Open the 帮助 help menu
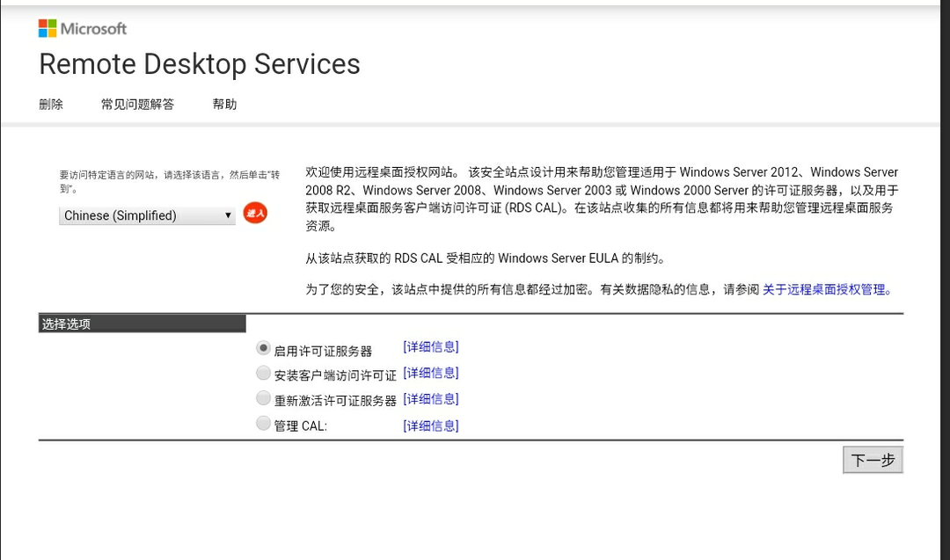Image resolution: width=950 pixels, height=560 pixels. (224, 104)
